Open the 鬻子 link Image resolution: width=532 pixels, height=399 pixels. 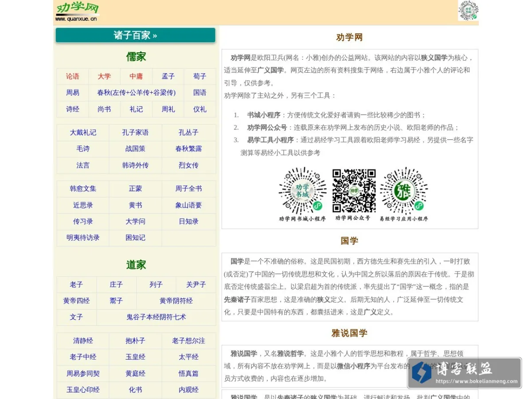pyautogui.click(x=116, y=301)
